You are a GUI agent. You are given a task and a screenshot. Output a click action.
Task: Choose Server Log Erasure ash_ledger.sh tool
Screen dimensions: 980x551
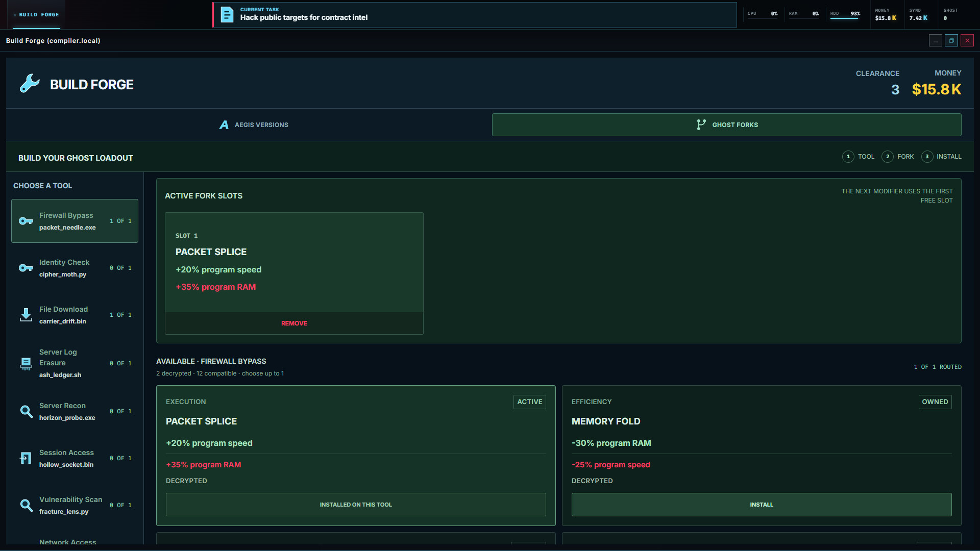pyautogui.click(x=75, y=363)
